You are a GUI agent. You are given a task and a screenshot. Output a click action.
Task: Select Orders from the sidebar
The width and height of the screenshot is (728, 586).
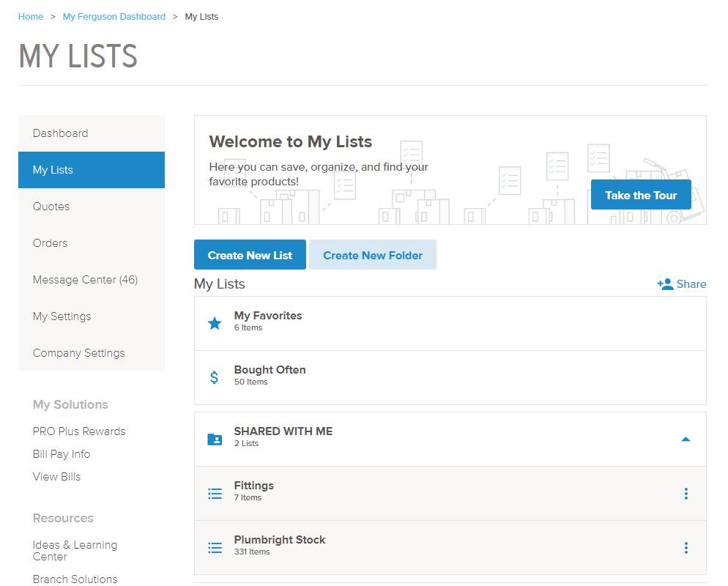(x=50, y=243)
